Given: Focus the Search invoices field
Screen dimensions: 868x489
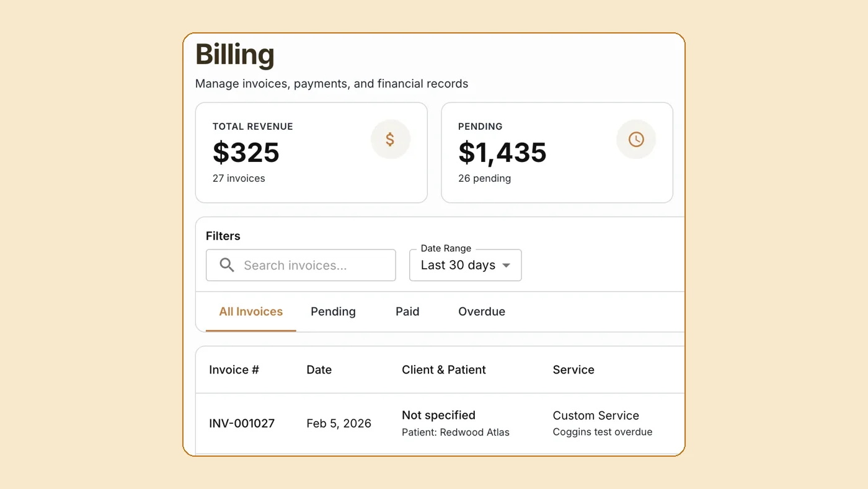Looking at the screenshot, I should point(301,265).
